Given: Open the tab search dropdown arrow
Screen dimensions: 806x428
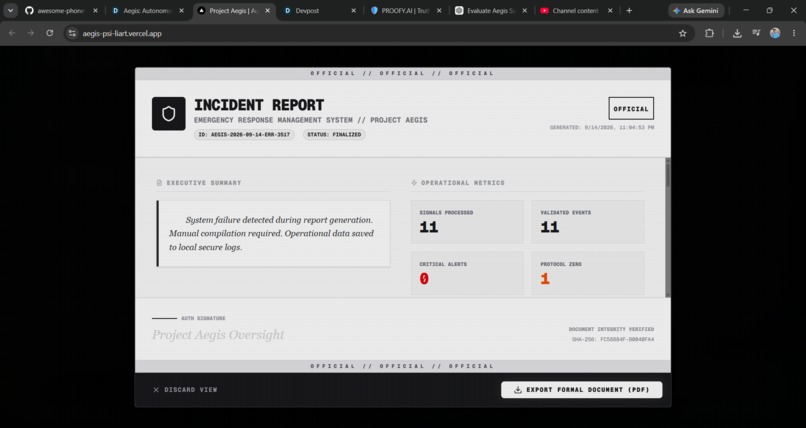Looking at the screenshot, I should (10, 10).
